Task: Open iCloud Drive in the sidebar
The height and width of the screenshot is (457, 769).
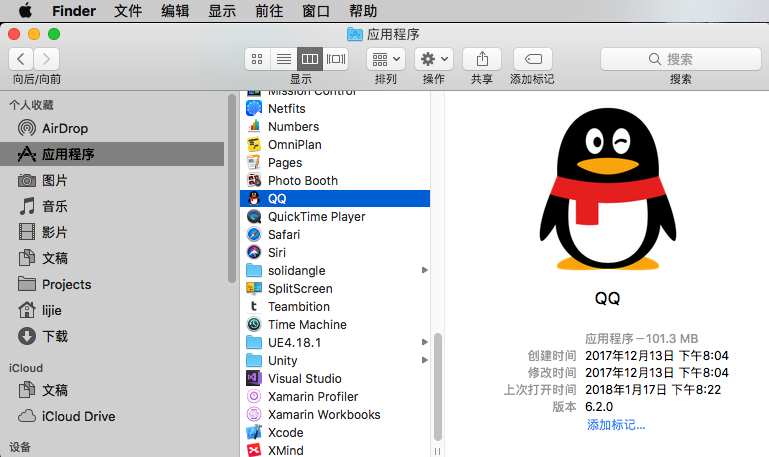Action: tap(112, 416)
